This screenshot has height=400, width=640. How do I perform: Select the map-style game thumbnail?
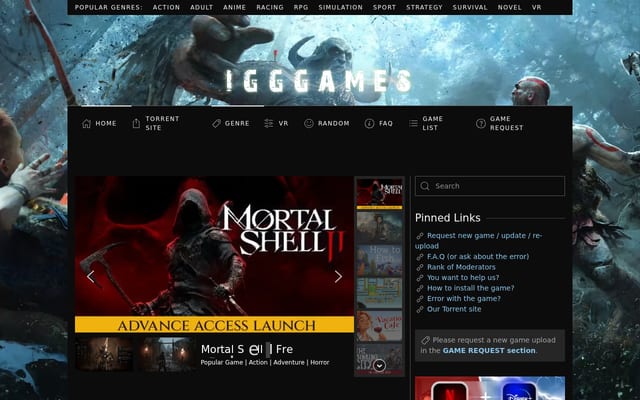[379, 293]
